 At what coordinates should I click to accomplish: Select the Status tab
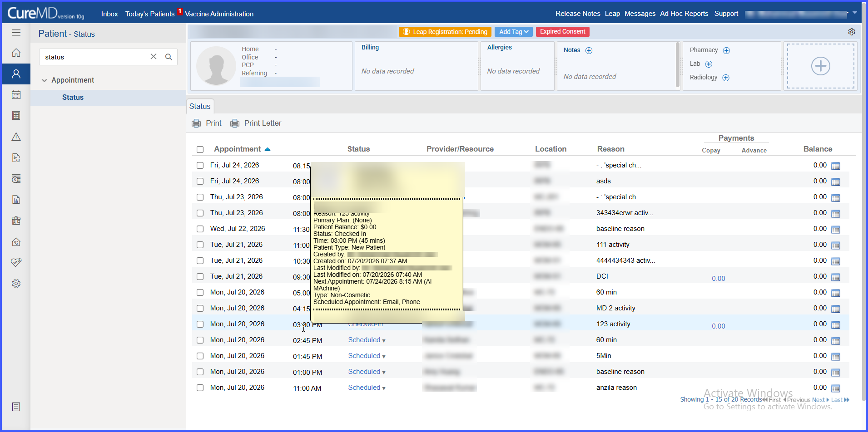(x=200, y=106)
